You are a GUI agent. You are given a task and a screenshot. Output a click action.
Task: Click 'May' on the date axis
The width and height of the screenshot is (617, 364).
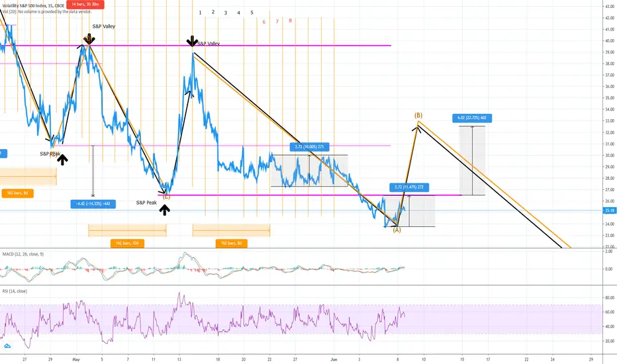pyautogui.click(x=76, y=359)
